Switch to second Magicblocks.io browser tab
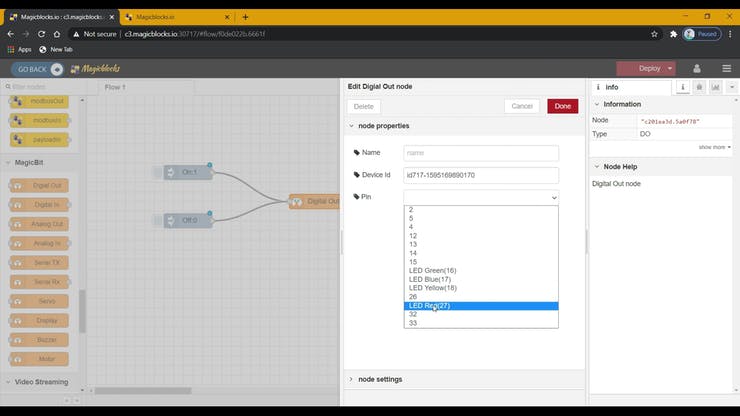740x416 pixels. pyautogui.click(x=175, y=17)
